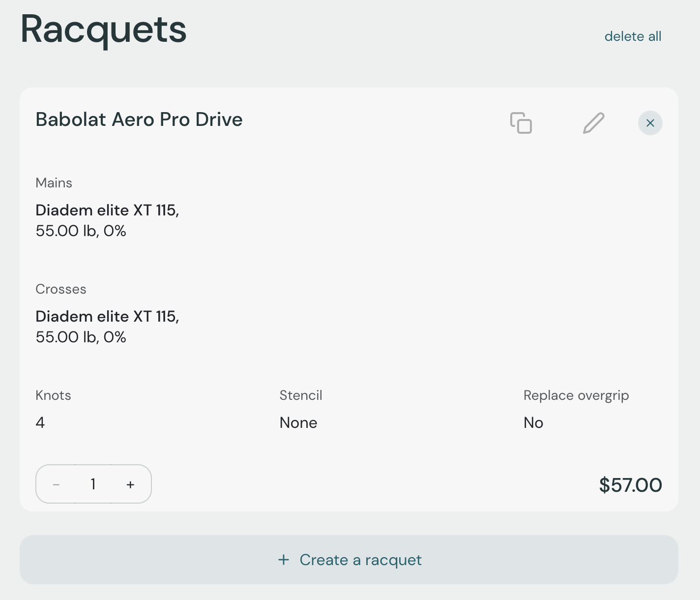This screenshot has width=700, height=600.
Task: Select the Babolat Aero Pro Drive title
Action: [139, 120]
